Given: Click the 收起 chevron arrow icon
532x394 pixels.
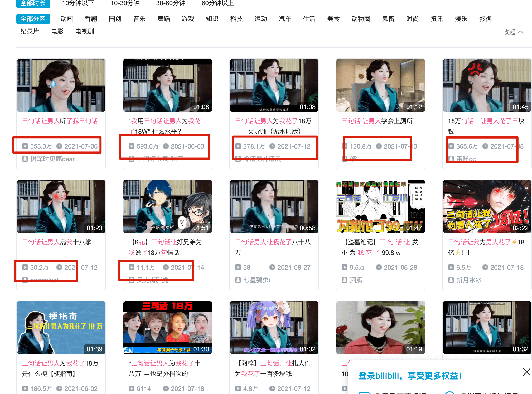Looking at the screenshot, I should 520,32.
